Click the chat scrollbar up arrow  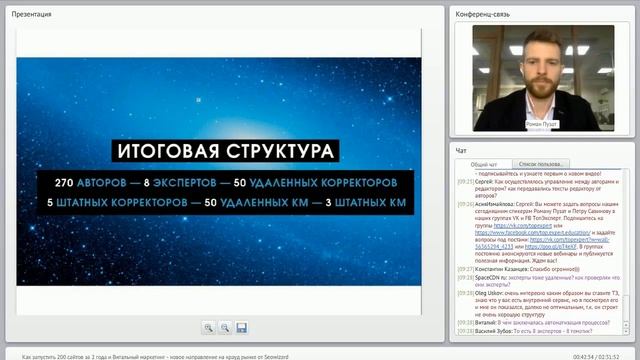click(626, 325)
